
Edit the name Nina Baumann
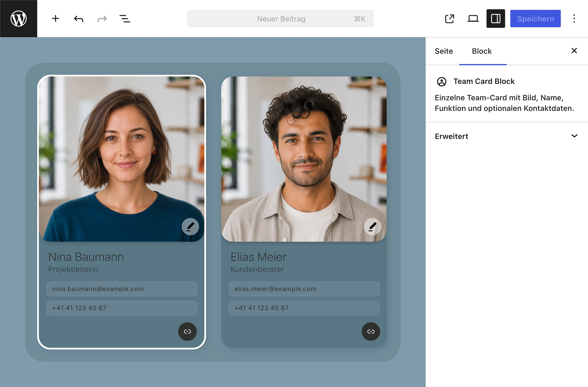86,257
